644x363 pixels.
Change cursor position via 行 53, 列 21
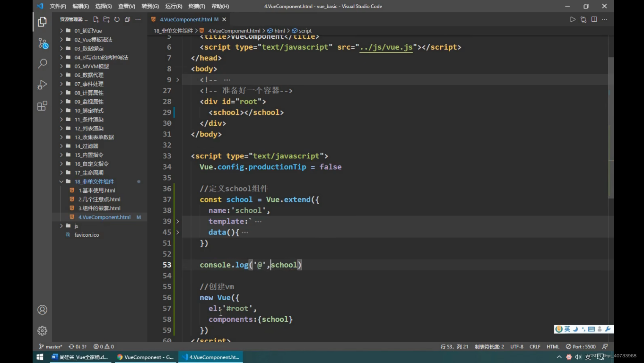[454, 346]
